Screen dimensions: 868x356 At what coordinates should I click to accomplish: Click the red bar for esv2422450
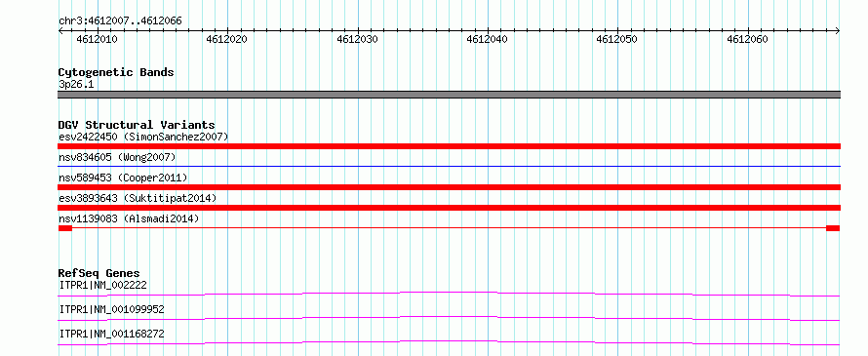pyautogui.click(x=449, y=146)
